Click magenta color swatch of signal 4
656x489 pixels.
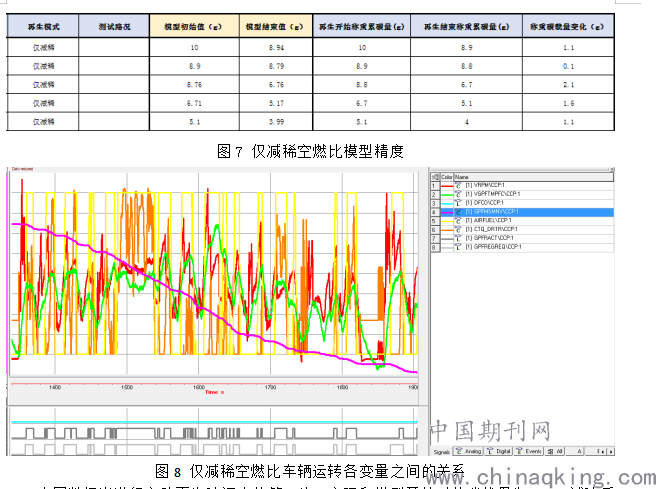446,211
